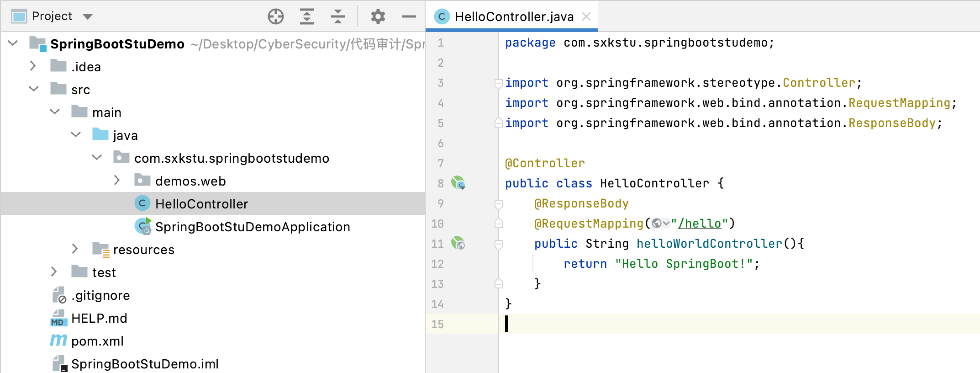
Task: Open the Project view dropdown
Action: 88,17
